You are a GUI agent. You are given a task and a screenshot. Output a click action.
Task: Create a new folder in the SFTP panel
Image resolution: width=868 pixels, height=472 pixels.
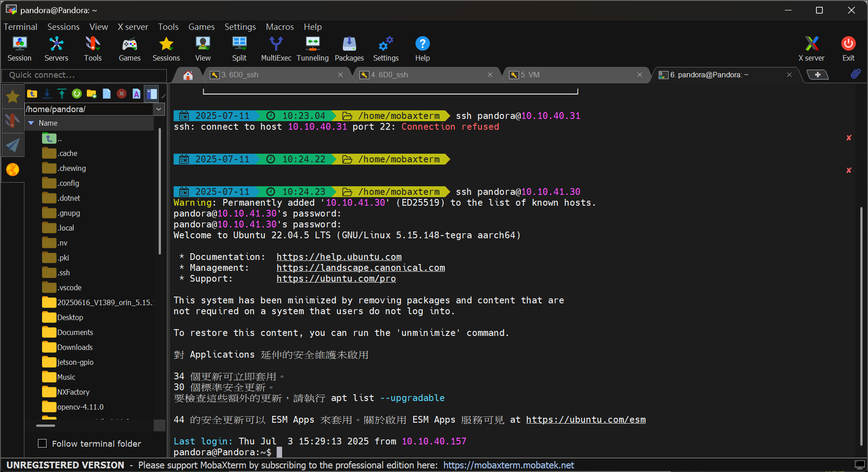click(92, 94)
